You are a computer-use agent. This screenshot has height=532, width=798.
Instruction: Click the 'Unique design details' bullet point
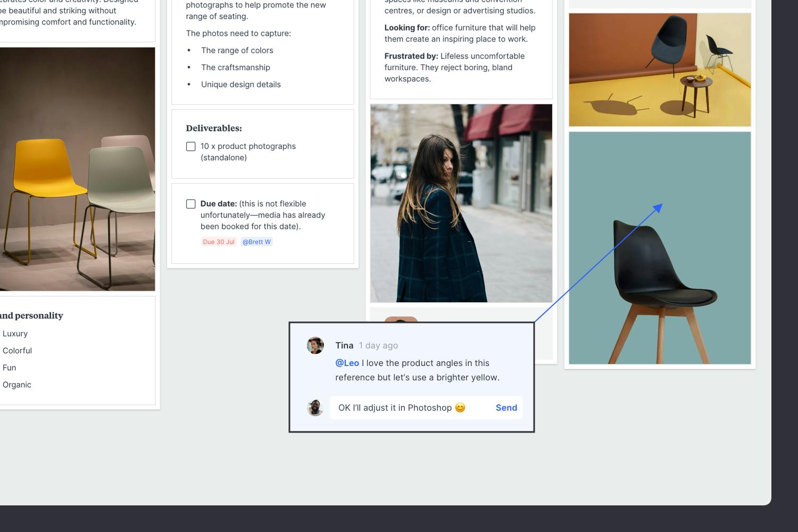(x=240, y=85)
